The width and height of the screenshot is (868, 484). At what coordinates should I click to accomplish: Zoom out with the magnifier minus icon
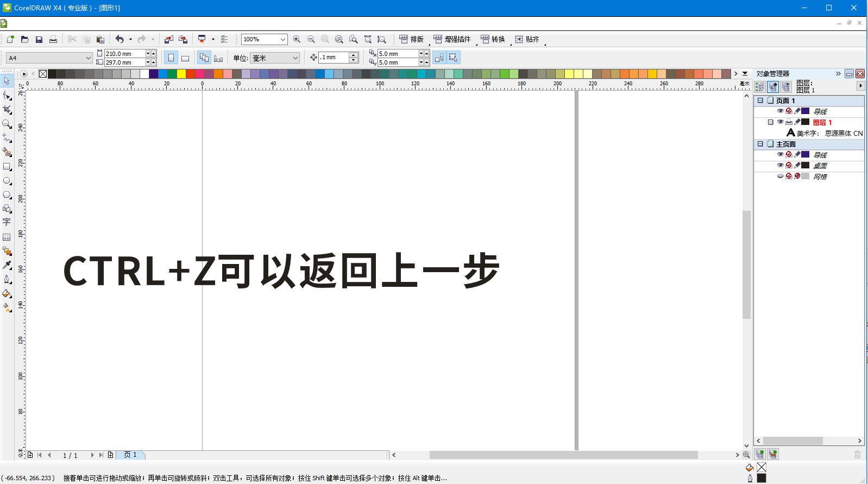tap(311, 39)
